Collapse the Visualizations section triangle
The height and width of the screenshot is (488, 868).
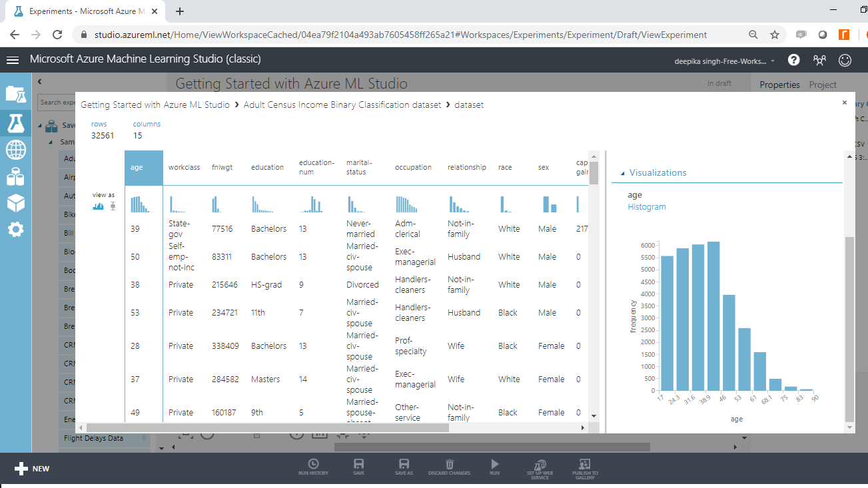tap(623, 173)
